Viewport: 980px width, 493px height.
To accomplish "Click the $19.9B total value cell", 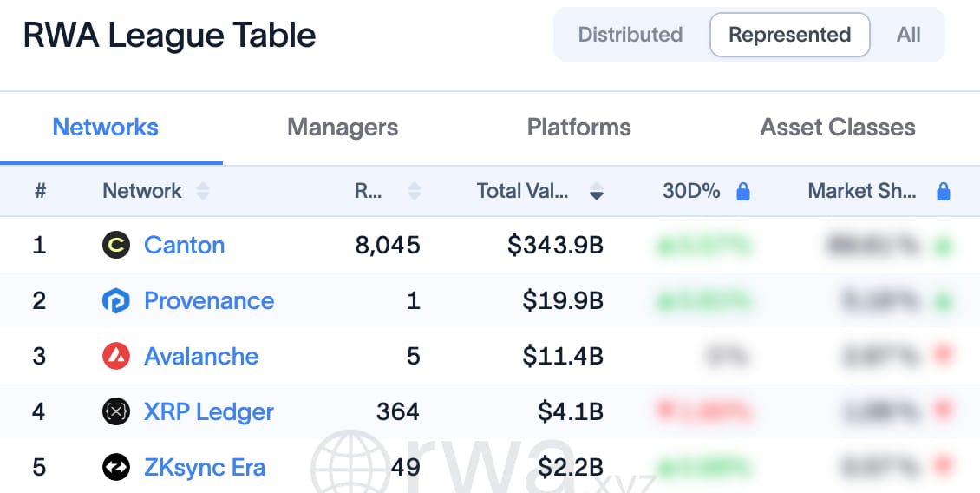I will (563, 300).
